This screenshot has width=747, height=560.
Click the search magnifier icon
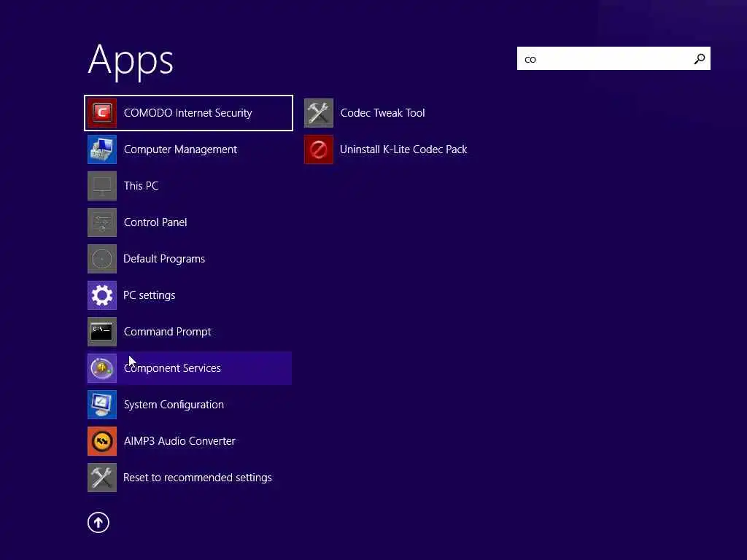[x=700, y=58]
